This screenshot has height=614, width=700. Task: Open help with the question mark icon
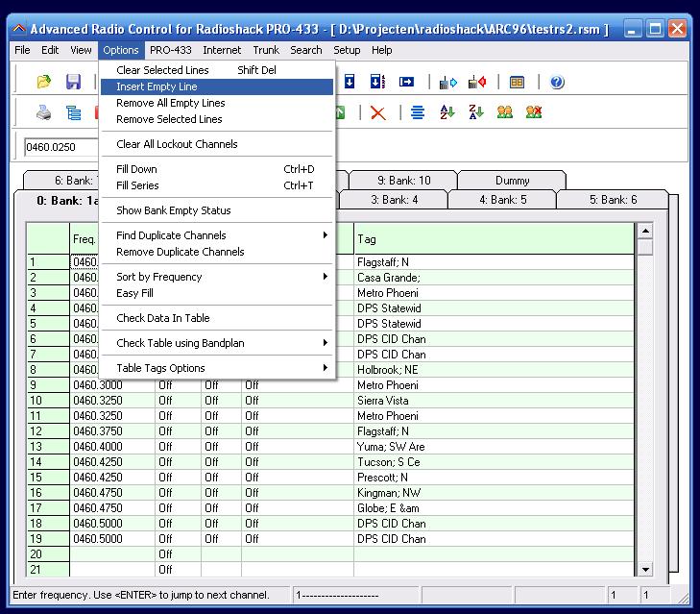coord(557,83)
